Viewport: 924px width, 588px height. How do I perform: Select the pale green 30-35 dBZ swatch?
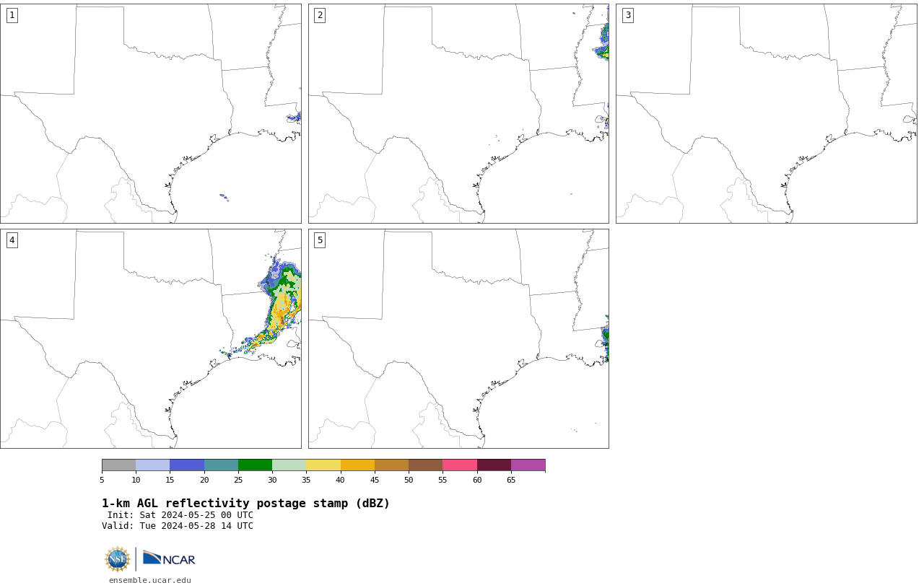(289, 465)
